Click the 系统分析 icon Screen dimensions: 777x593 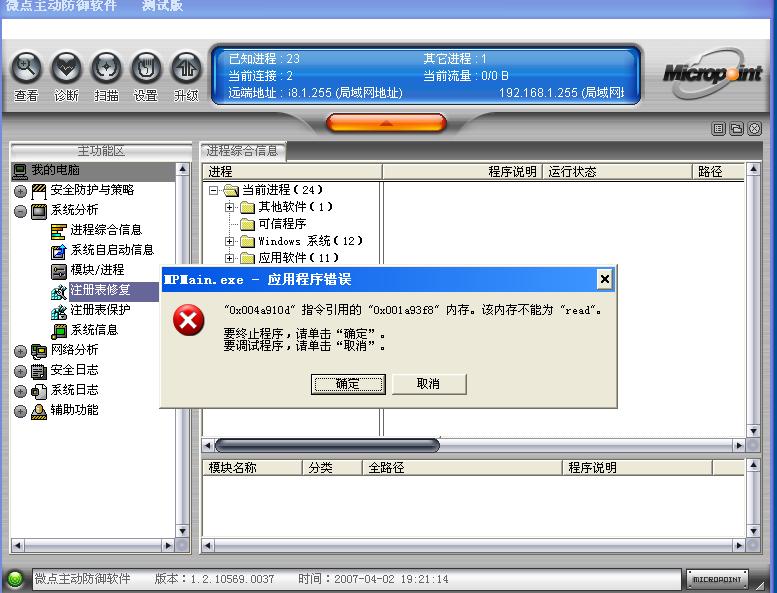(x=39, y=211)
